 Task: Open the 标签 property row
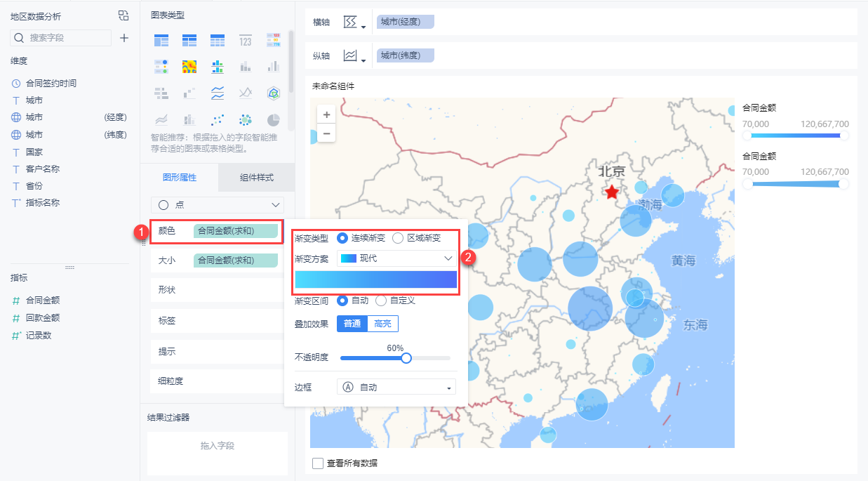pos(217,320)
